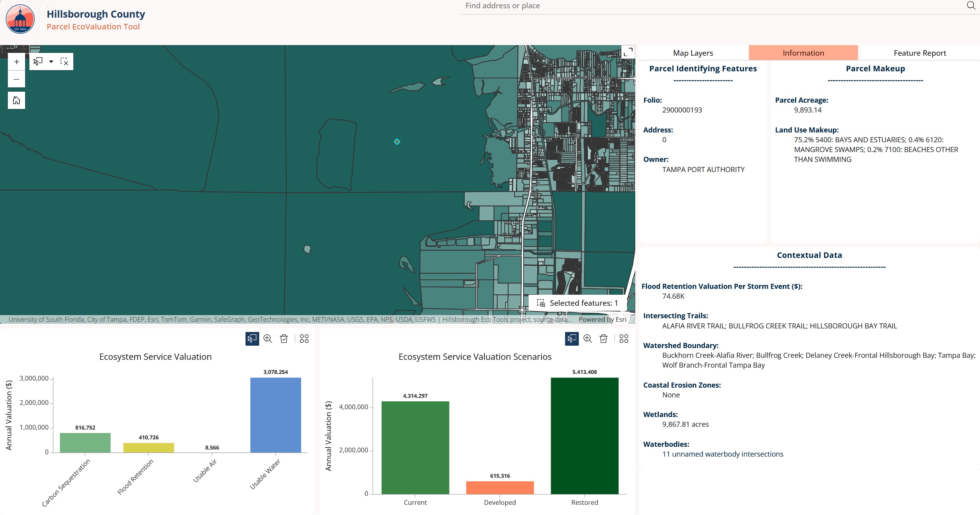The height and width of the screenshot is (515, 980).
Task: Select the Usable Water bar
Action: coord(276,415)
